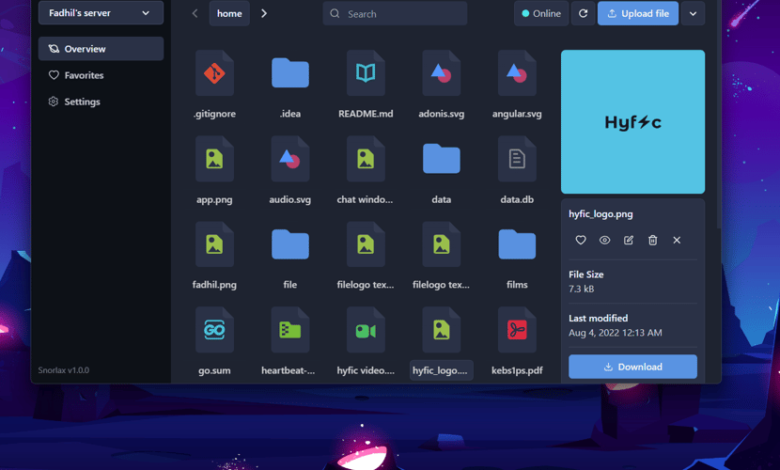Rename file using the edit pencil icon

(629, 240)
